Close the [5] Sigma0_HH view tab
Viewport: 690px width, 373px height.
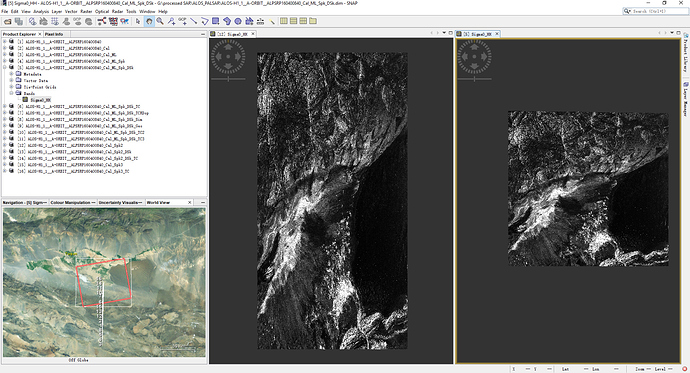[x=497, y=34]
